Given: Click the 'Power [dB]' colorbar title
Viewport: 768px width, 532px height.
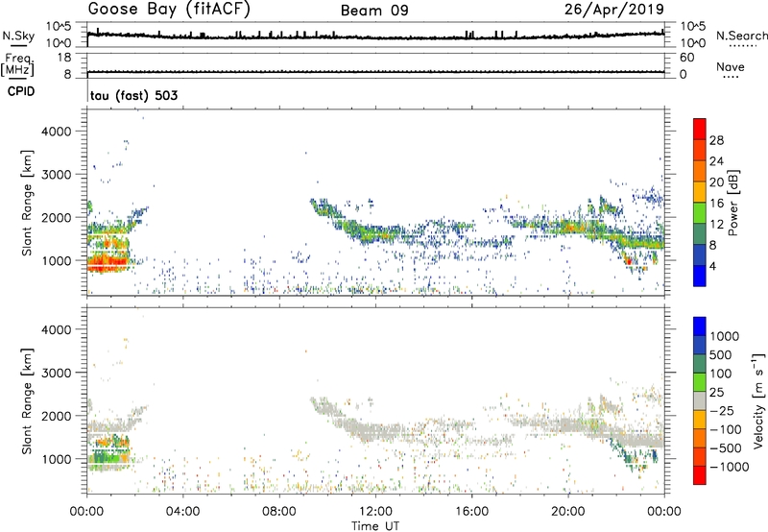Looking at the screenshot, I should [x=732, y=203].
